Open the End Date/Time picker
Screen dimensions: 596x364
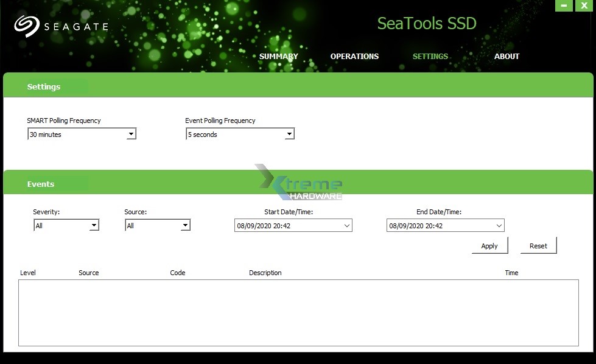pos(499,225)
